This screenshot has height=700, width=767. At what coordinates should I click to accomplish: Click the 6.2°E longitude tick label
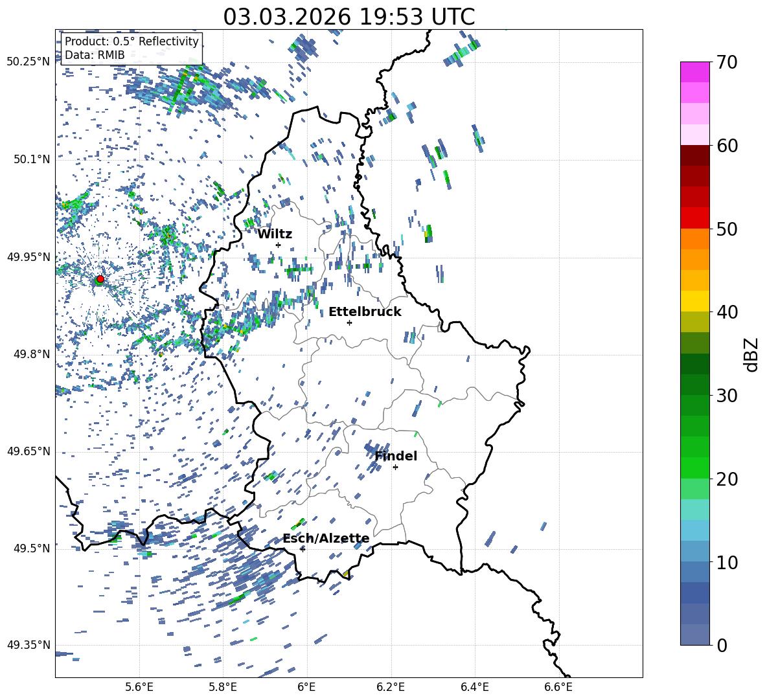pyautogui.click(x=391, y=686)
